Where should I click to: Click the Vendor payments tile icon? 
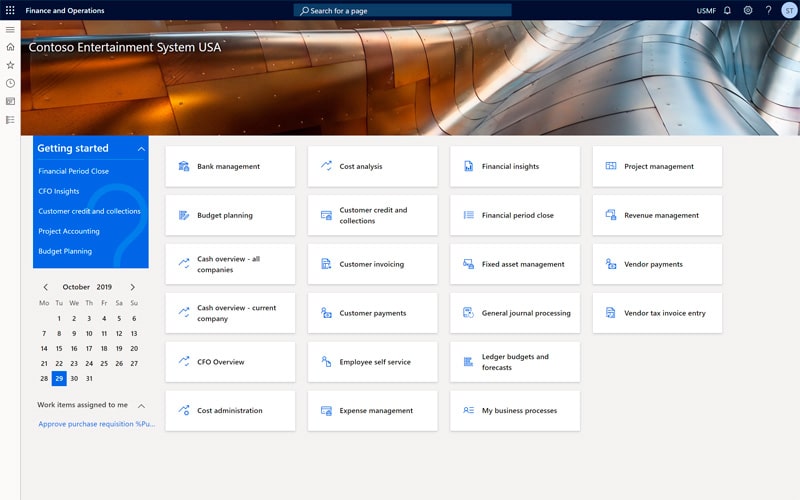click(x=611, y=264)
